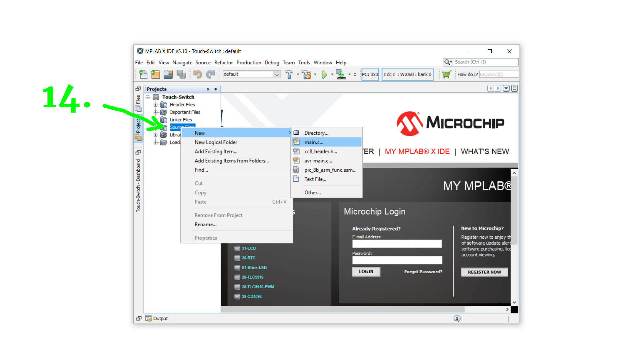Image resolution: width=644 pixels, height=362 pixels.
Task: Select main.c... from the New submenu
Action: [x=314, y=142]
